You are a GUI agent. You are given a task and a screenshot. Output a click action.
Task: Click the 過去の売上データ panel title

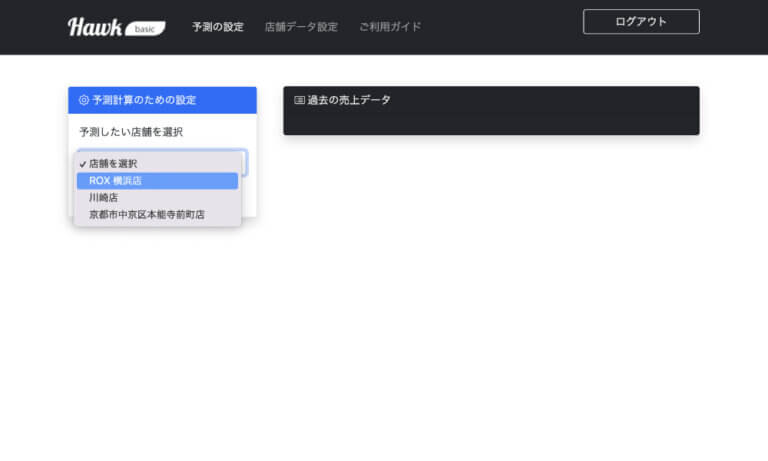coord(349,100)
